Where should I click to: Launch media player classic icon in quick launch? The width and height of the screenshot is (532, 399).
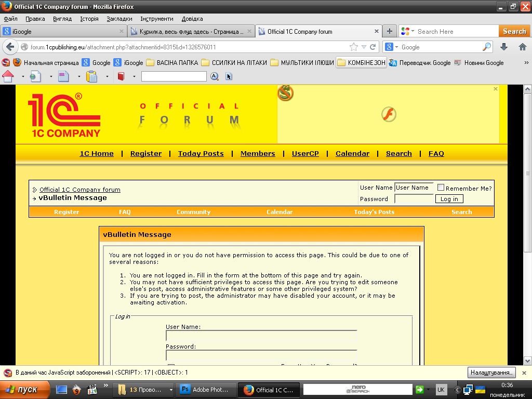(92, 390)
